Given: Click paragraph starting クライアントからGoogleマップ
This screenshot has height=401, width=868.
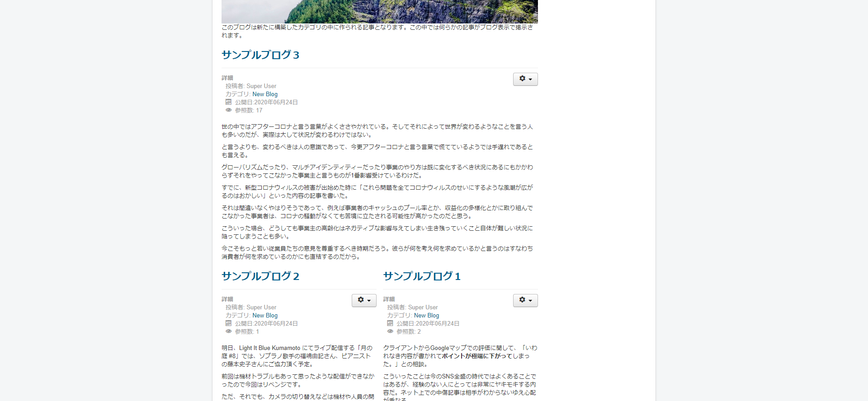Looking at the screenshot, I should [x=460, y=356].
